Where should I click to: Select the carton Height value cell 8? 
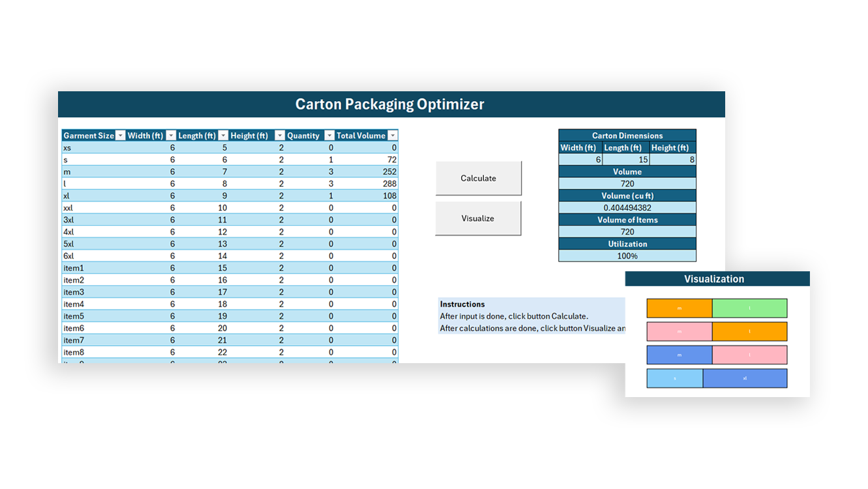[x=673, y=160]
